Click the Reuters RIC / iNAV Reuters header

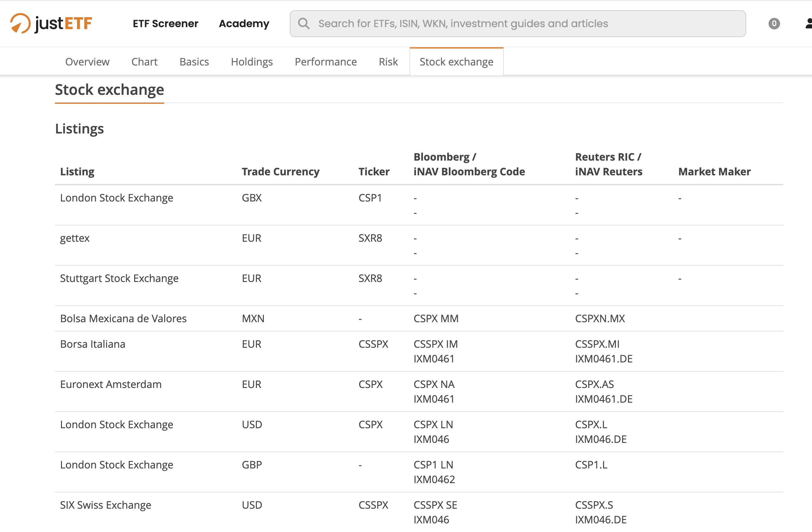609,164
